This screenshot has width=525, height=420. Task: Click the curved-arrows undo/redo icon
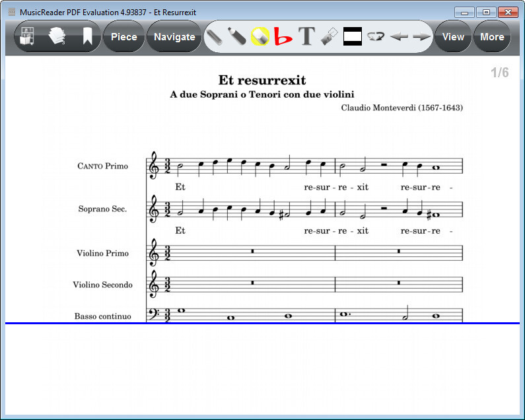376,36
